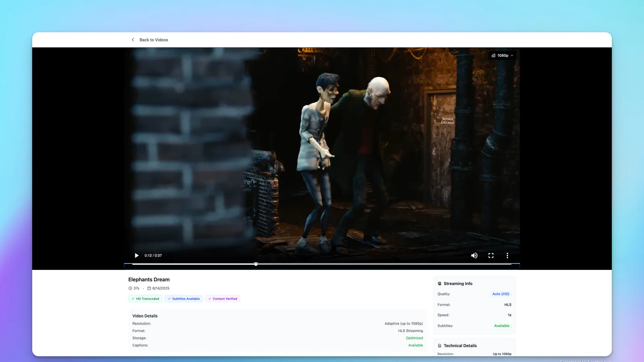Click the HD Transcoded badge
Viewport: 644px width, 362px height.
click(145, 299)
